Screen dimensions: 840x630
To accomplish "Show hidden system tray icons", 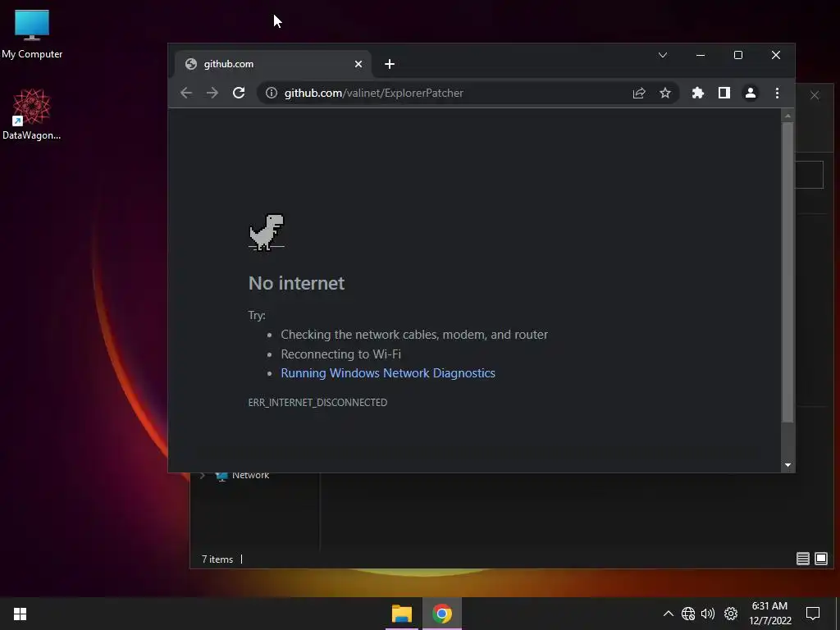I will [668, 614].
